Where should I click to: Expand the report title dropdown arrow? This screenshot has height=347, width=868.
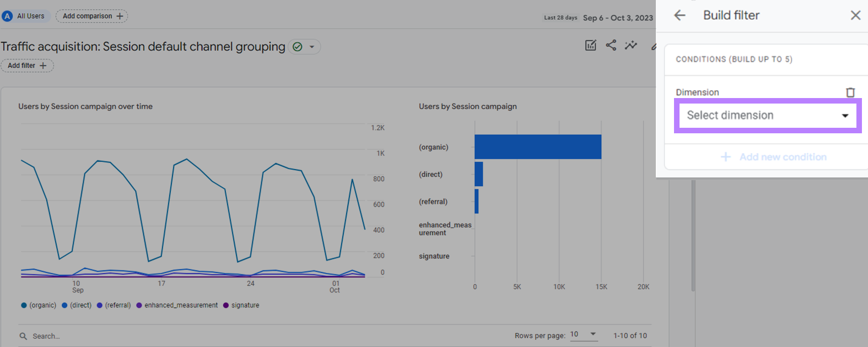tap(312, 47)
